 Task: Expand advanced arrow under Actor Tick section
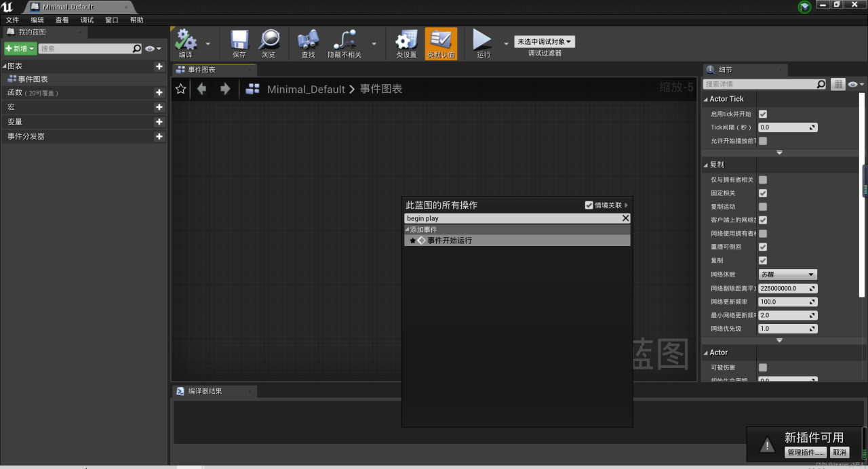pyautogui.click(x=779, y=152)
